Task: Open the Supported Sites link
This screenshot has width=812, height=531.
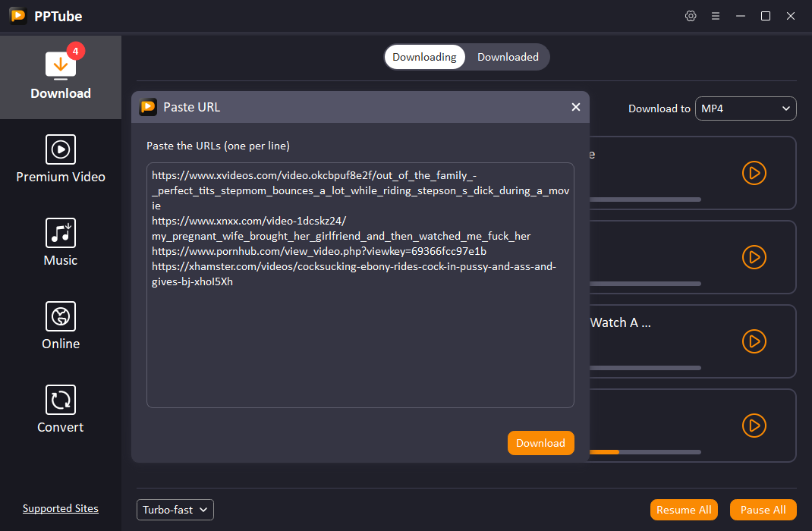Action: pos(61,508)
